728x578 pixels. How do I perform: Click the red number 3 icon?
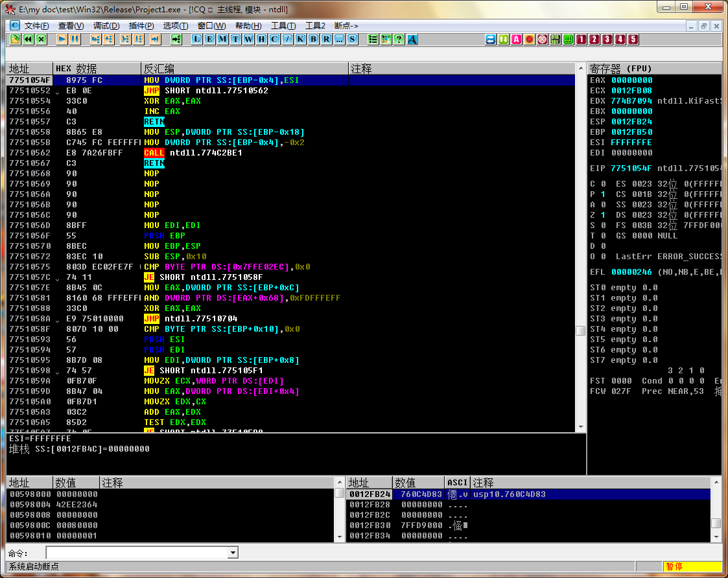[607, 40]
